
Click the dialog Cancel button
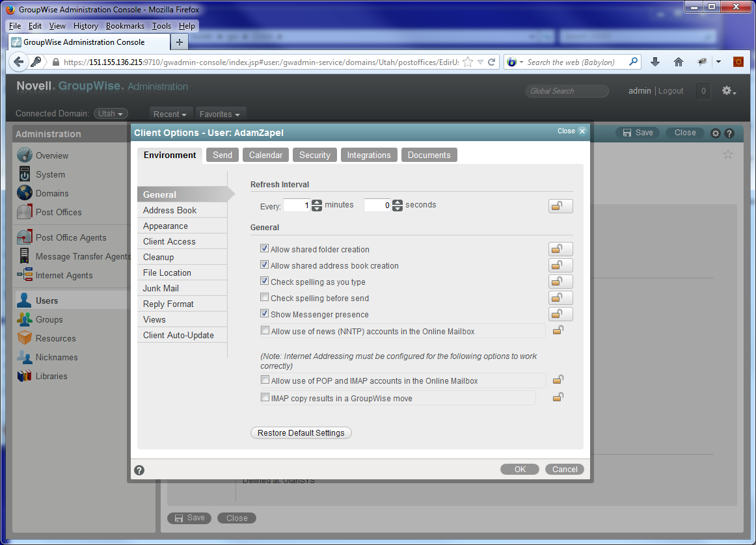coord(565,470)
